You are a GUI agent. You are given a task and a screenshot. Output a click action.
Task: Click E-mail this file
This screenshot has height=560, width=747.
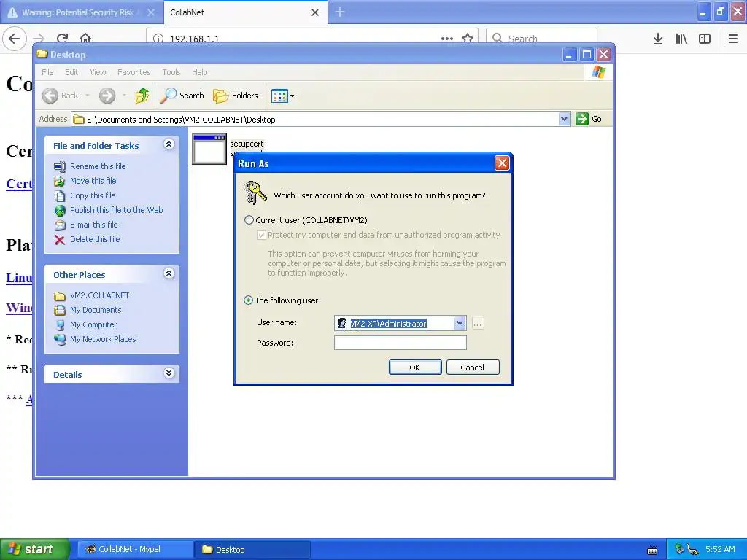[94, 225]
